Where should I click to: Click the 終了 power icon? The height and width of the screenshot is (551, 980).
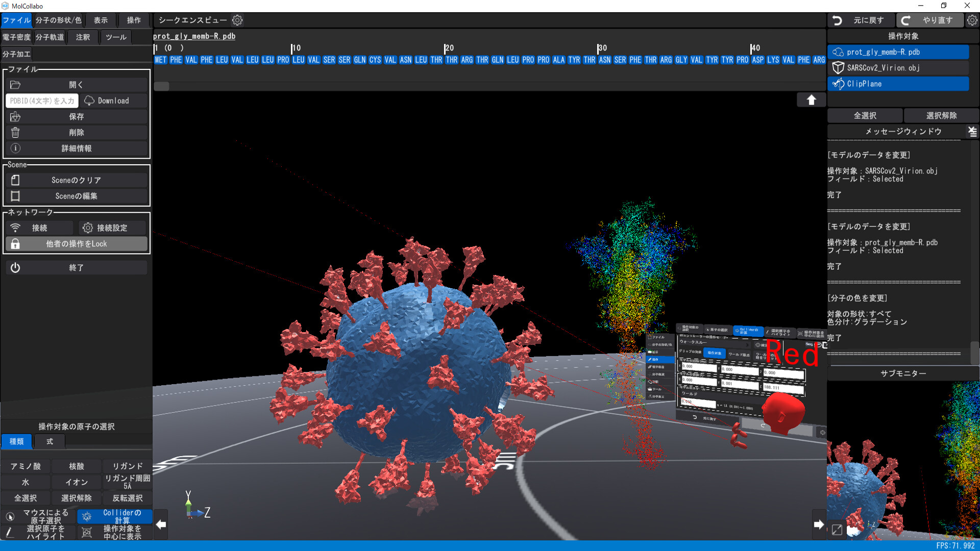point(15,267)
